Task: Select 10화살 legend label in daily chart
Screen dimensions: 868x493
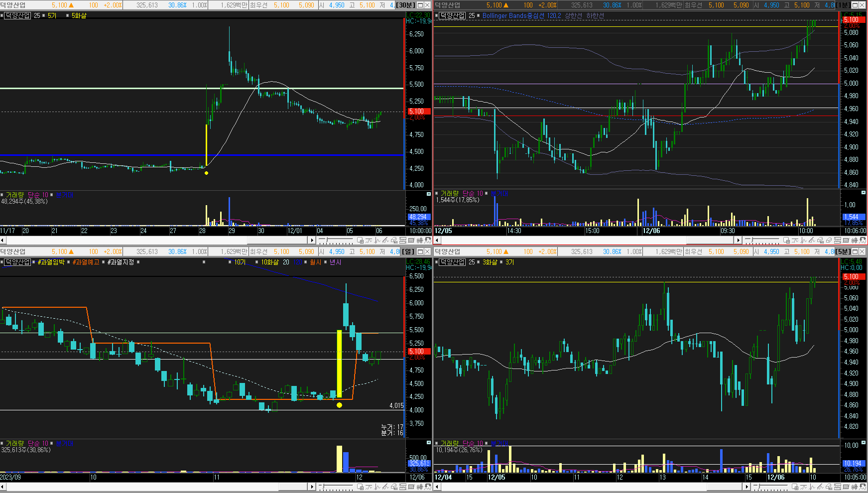Action: click(270, 262)
